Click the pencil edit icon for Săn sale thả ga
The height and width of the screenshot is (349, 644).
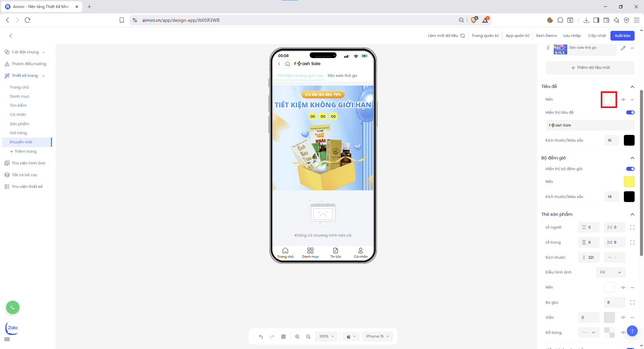(x=623, y=48)
